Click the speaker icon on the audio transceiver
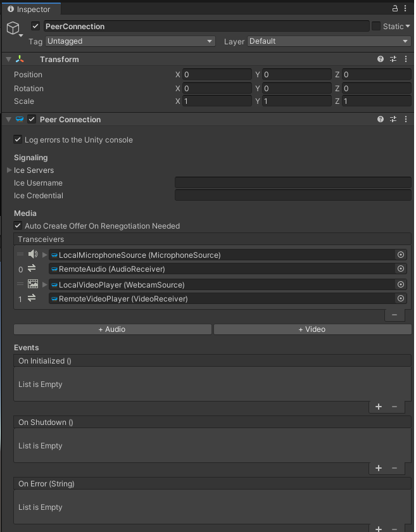This screenshot has width=416, height=532. tap(33, 254)
